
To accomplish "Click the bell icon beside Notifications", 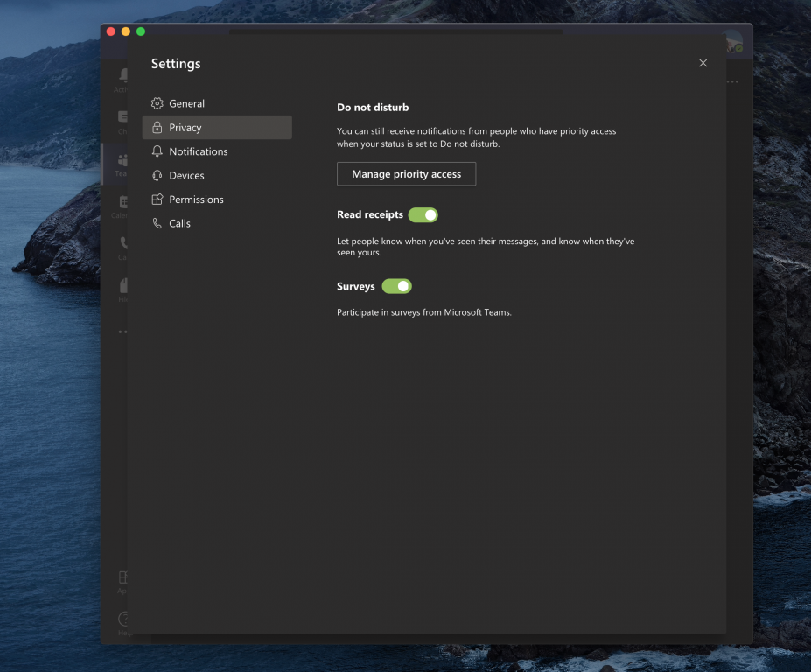I will 157,151.
